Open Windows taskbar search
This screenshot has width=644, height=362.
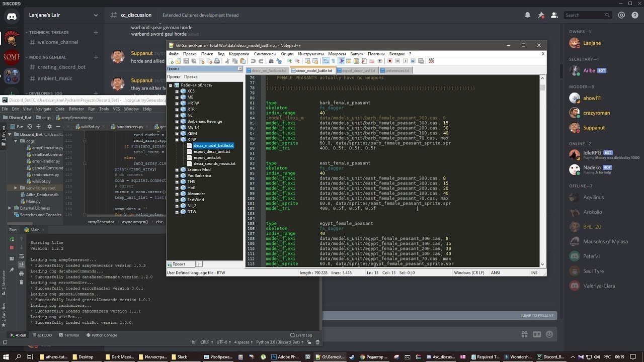19,356
